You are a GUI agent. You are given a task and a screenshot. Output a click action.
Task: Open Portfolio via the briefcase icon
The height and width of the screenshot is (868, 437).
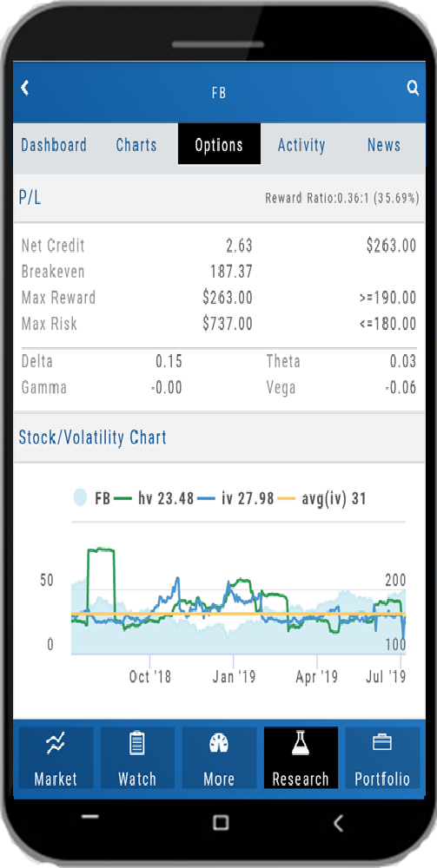tap(382, 743)
